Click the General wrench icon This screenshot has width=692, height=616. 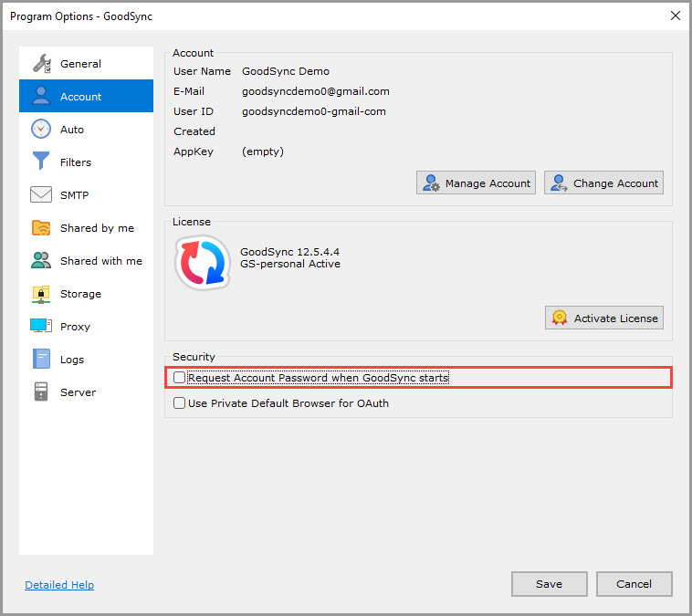[42, 64]
